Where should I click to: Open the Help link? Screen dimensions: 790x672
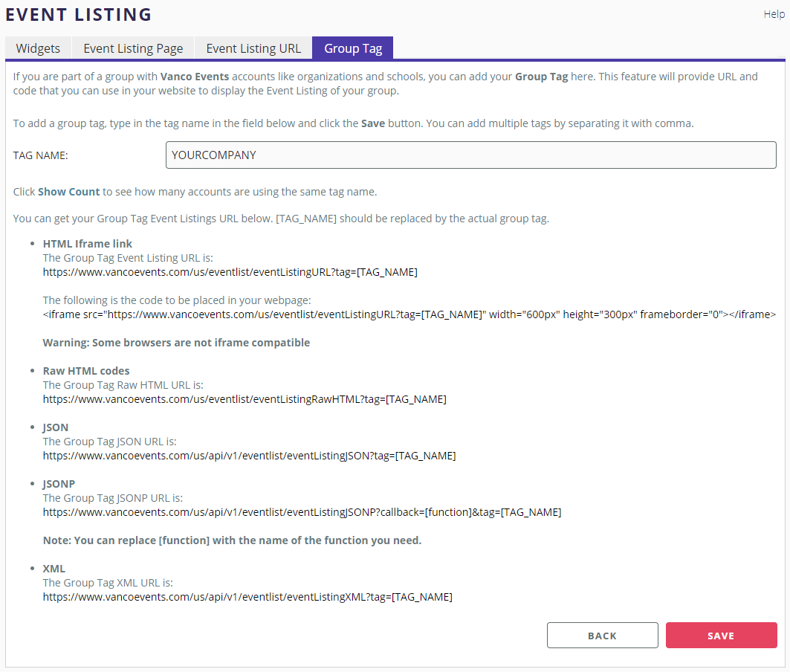click(x=774, y=14)
